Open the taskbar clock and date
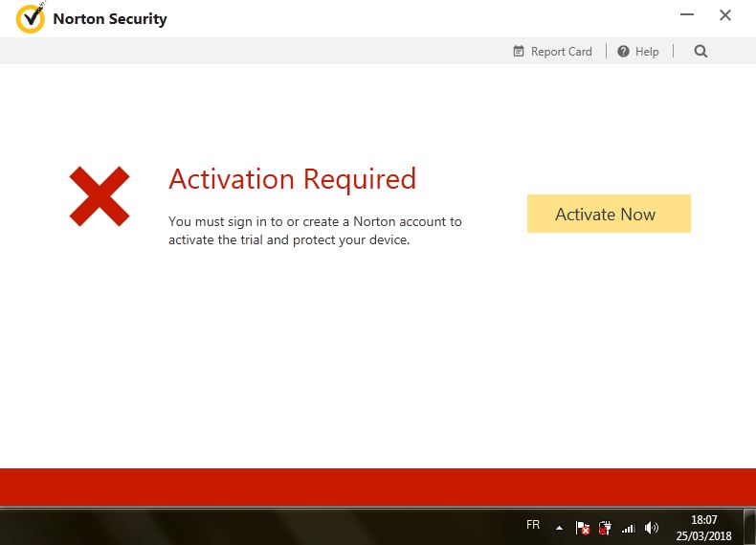756x545 pixels. click(704, 528)
